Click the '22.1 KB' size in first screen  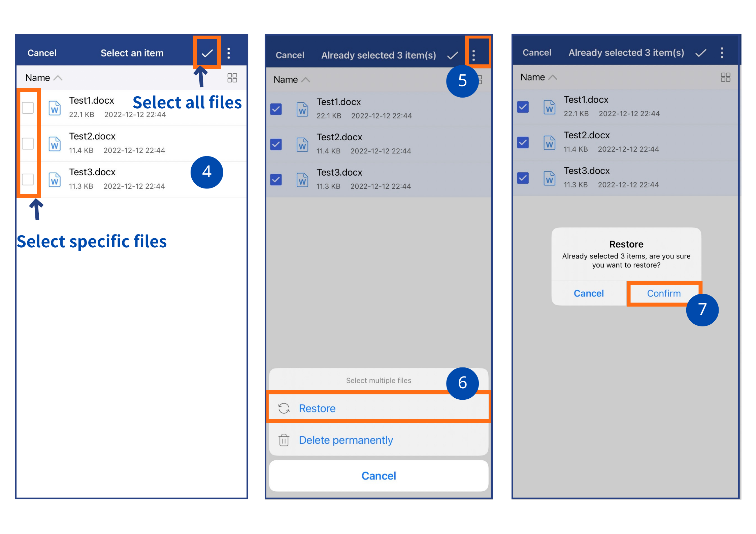81,115
